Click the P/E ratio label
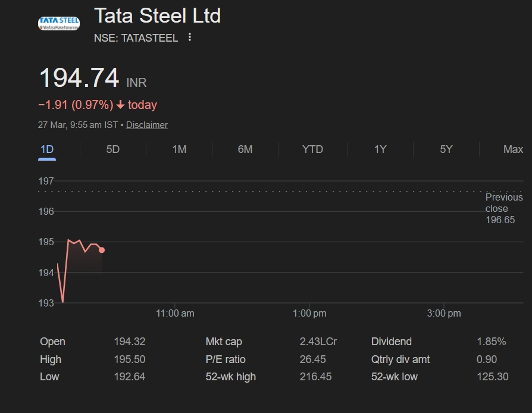Screen dimensions: 532x413 click(x=226, y=359)
